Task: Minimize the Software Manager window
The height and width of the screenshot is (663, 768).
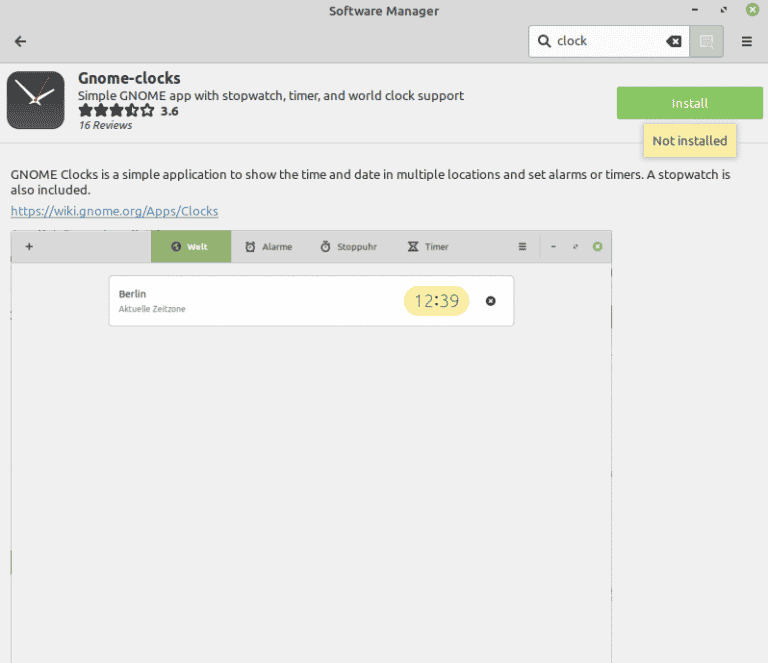Action: click(694, 11)
